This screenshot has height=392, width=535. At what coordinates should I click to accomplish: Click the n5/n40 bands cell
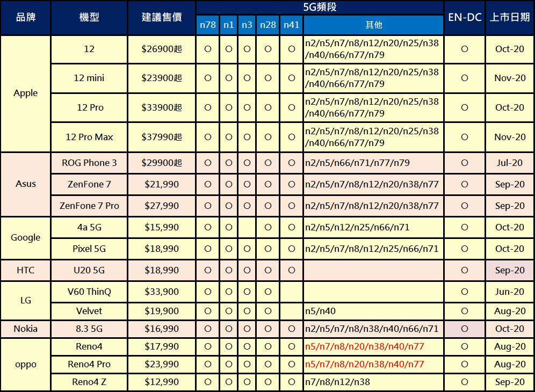click(374, 311)
